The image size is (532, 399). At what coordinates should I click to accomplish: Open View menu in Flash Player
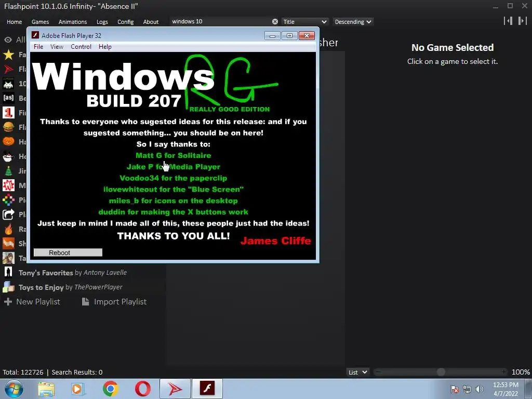[57, 47]
